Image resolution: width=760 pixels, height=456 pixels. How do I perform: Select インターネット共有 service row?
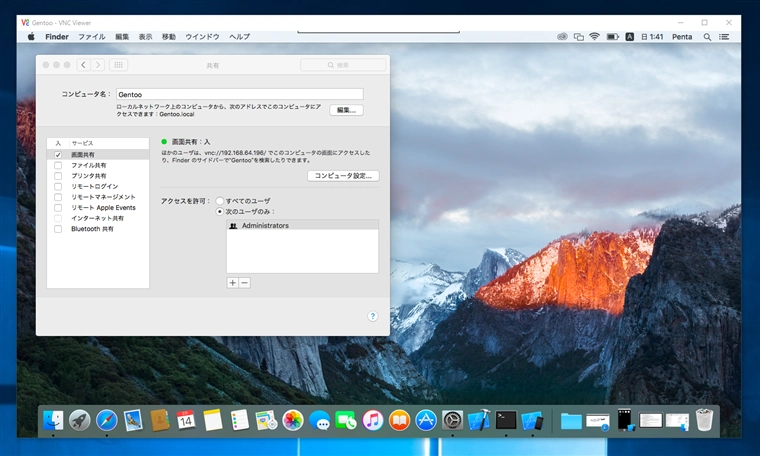coord(98,218)
